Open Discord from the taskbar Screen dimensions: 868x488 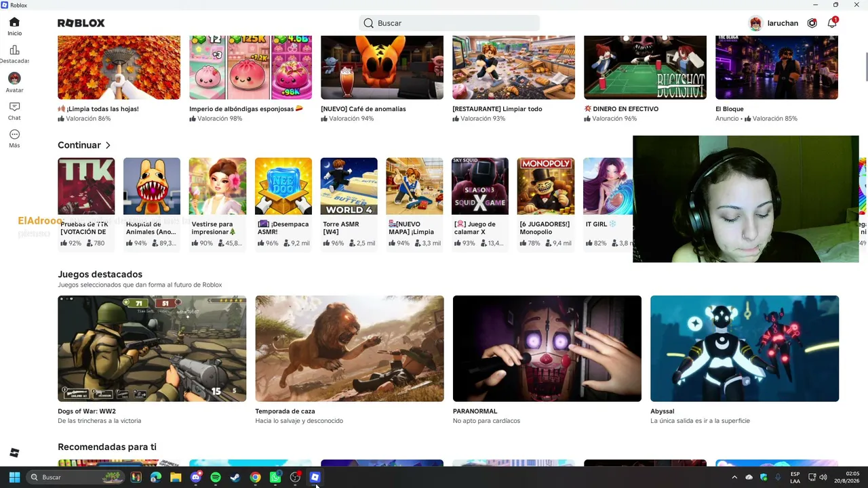pos(196,477)
